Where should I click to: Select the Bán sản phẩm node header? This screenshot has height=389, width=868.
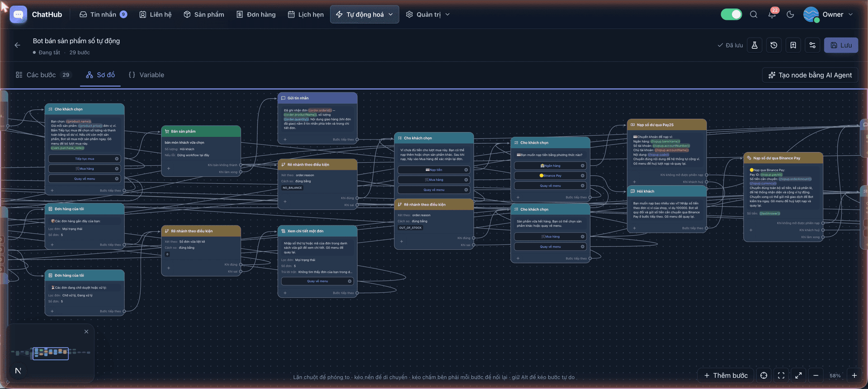tap(201, 131)
